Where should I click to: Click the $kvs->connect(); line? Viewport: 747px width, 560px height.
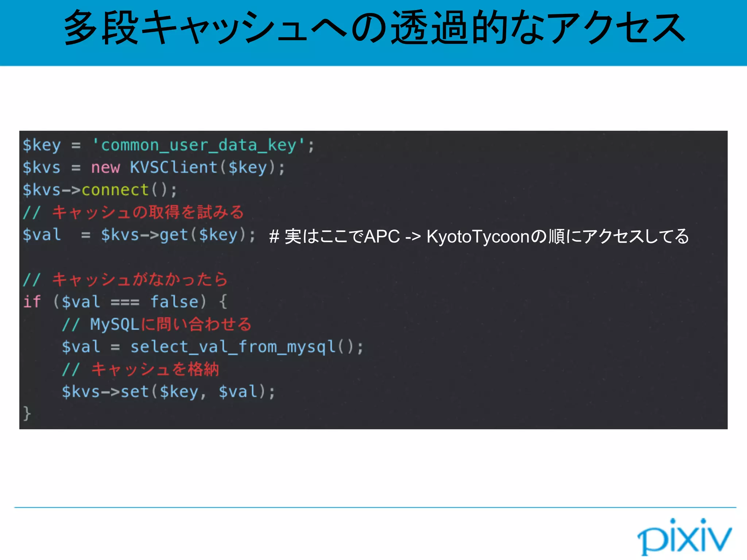point(100,190)
